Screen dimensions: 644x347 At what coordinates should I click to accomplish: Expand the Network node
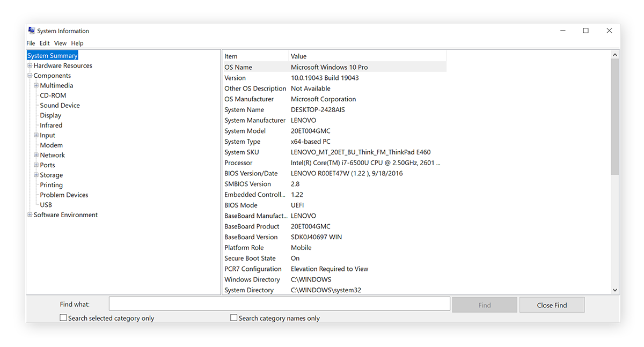[x=36, y=154]
